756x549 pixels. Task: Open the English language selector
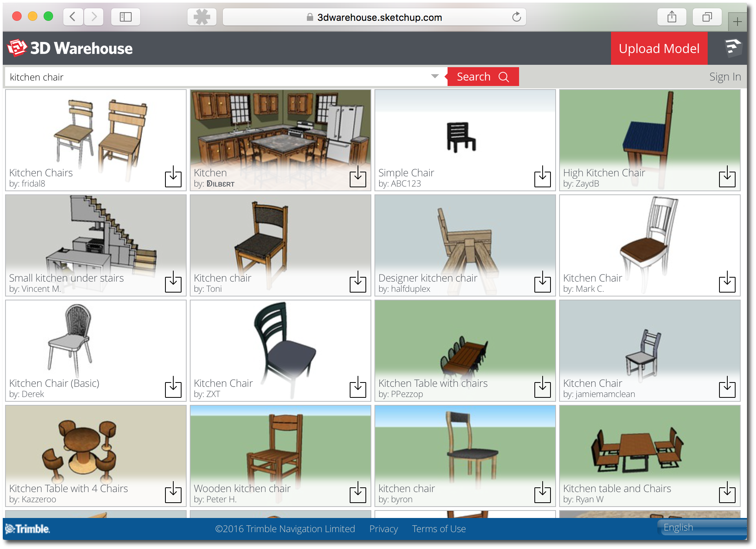[x=703, y=527]
